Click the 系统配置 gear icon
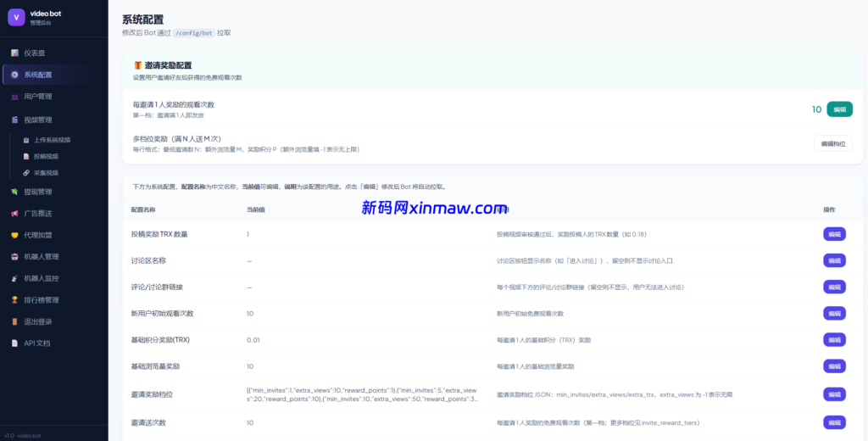The height and width of the screenshot is (441, 868). click(15, 75)
